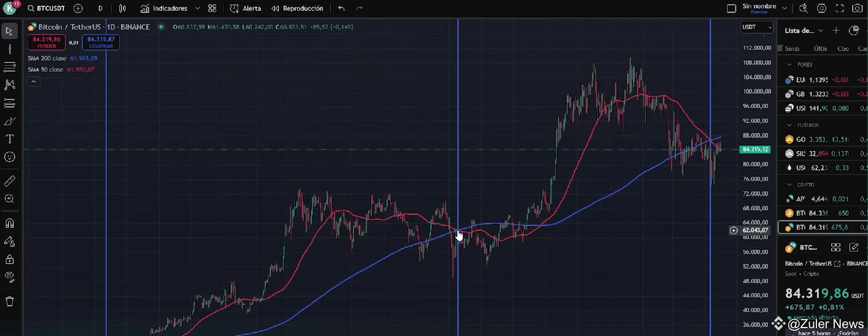Create an Alerta

(x=246, y=8)
